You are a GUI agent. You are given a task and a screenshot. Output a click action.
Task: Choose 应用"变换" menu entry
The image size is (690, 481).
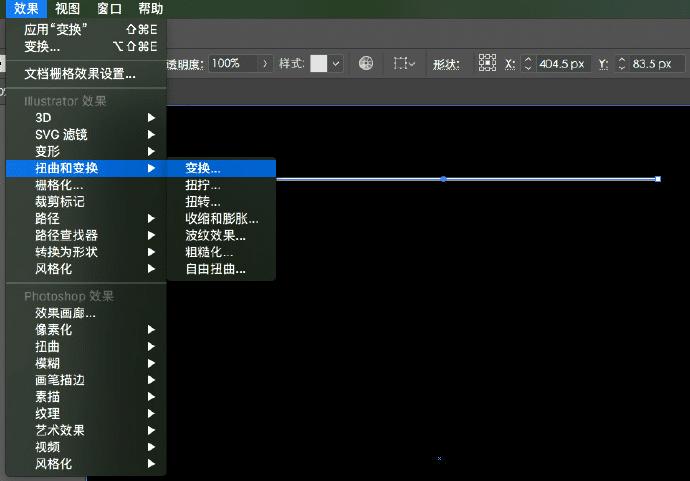86,29
